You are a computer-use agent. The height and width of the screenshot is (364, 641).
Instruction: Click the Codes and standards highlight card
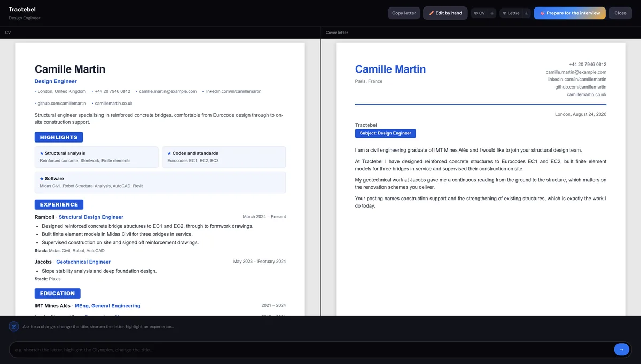224,157
